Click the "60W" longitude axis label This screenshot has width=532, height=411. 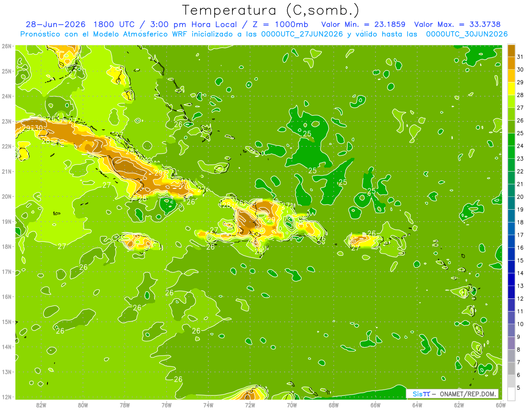(501, 405)
